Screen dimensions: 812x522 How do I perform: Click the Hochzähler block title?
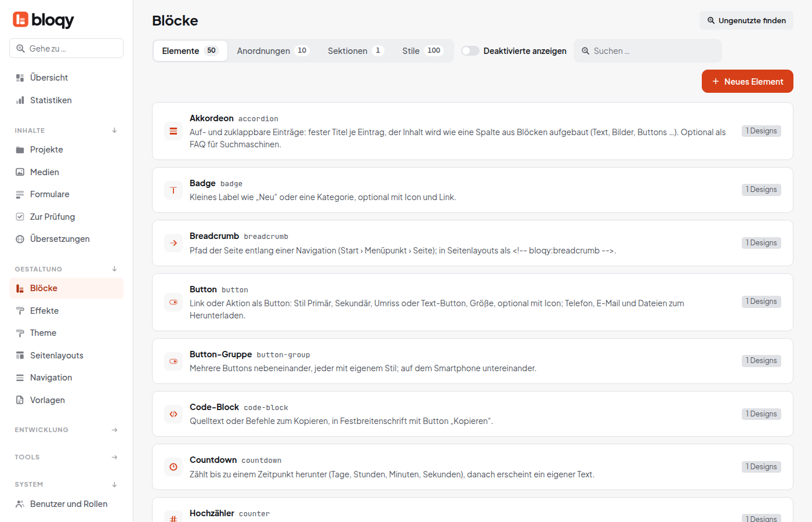[212, 513]
